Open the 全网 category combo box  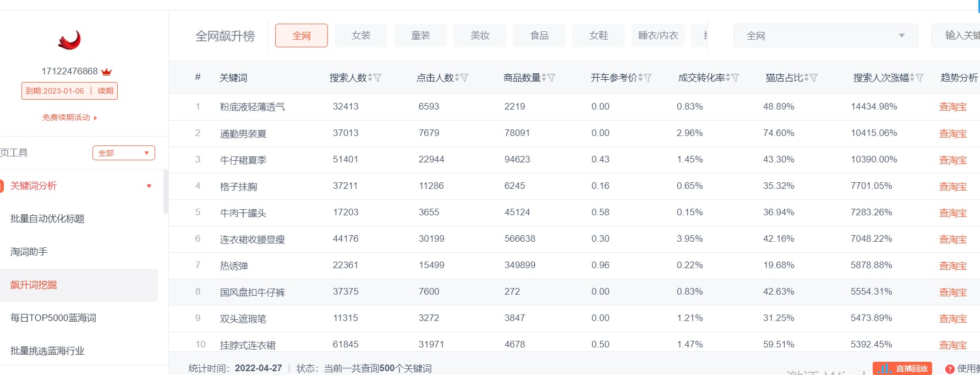pos(825,36)
